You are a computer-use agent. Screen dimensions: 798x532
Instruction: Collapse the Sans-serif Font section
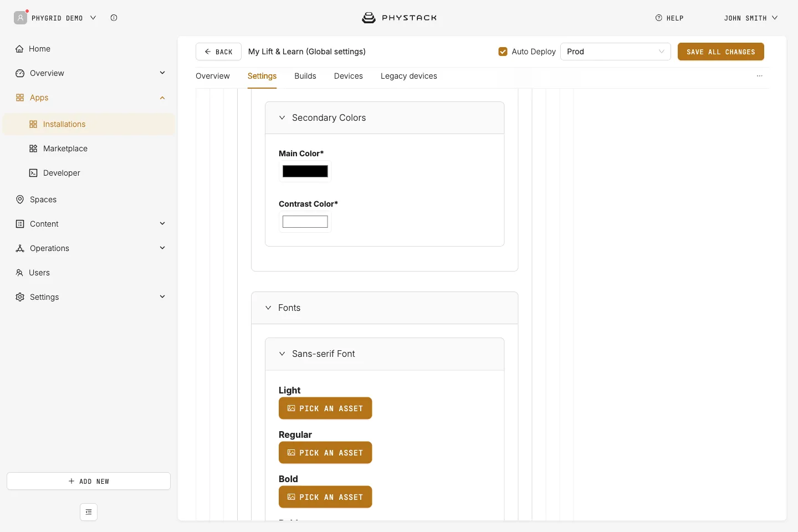[x=282, y=354]
